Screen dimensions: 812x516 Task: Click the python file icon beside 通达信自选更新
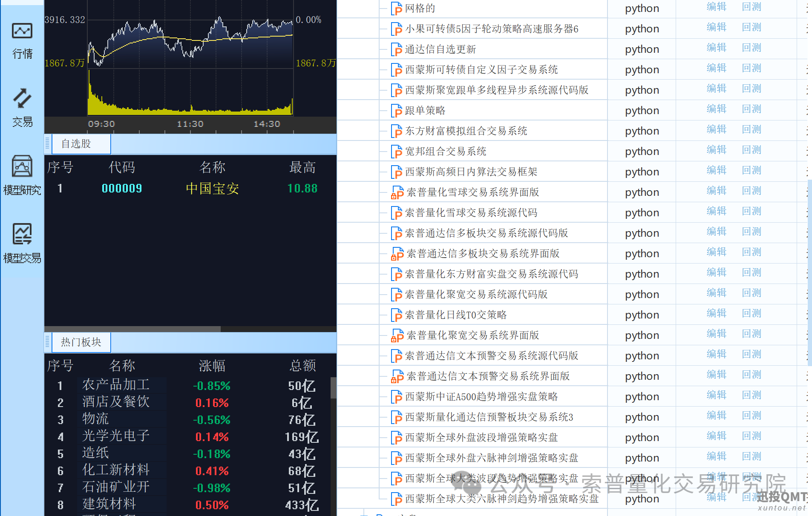(396, 49)
